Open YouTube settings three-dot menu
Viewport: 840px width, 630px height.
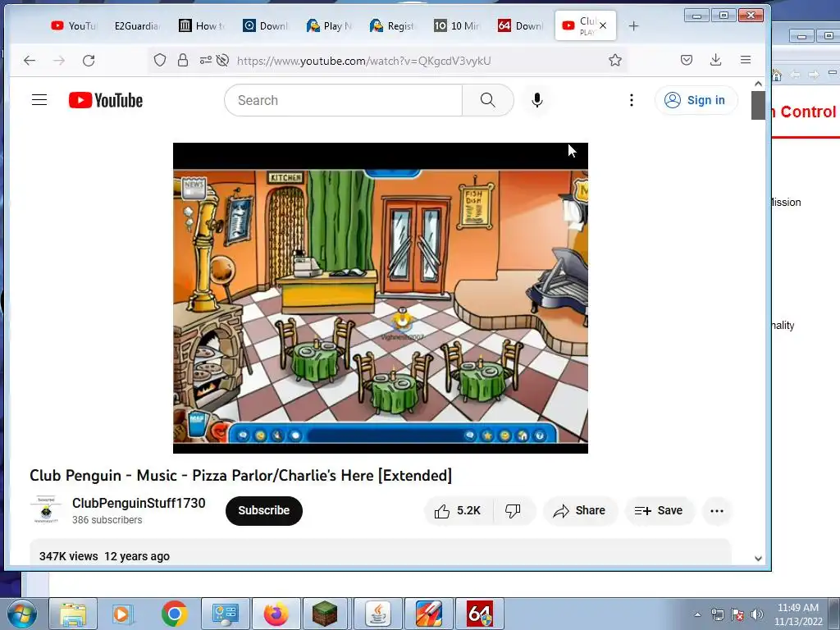tap(632, 100)
